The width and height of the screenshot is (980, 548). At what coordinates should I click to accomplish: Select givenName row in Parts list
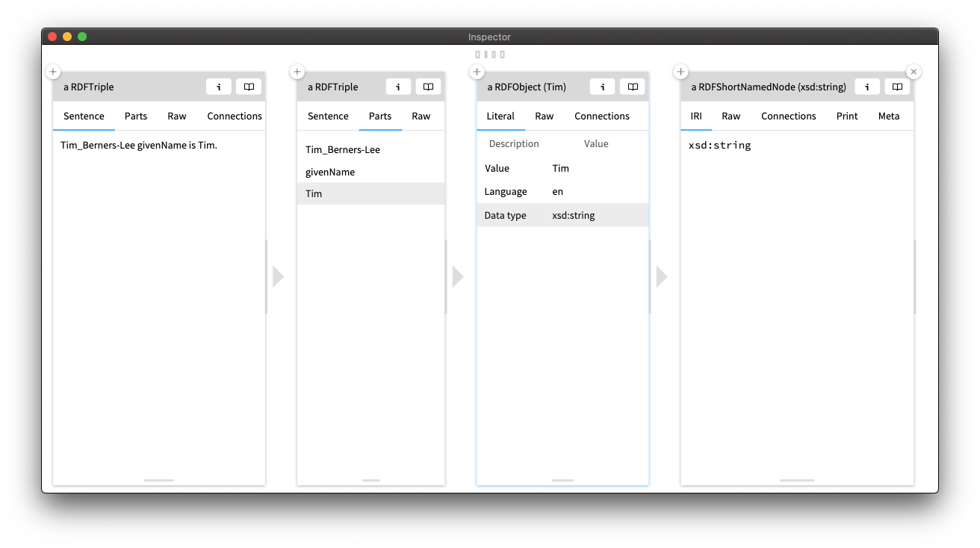[x=371, y=172]
